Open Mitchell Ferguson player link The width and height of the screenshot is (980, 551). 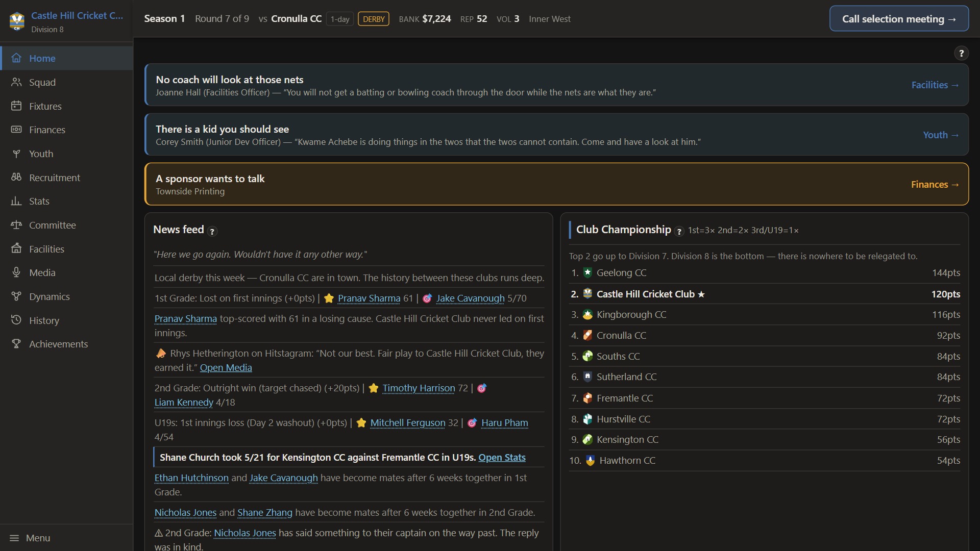click(407, 422)
